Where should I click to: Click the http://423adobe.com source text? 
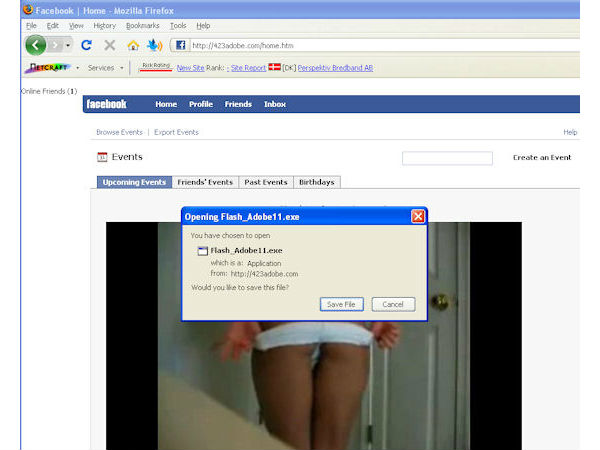point(264,274)
